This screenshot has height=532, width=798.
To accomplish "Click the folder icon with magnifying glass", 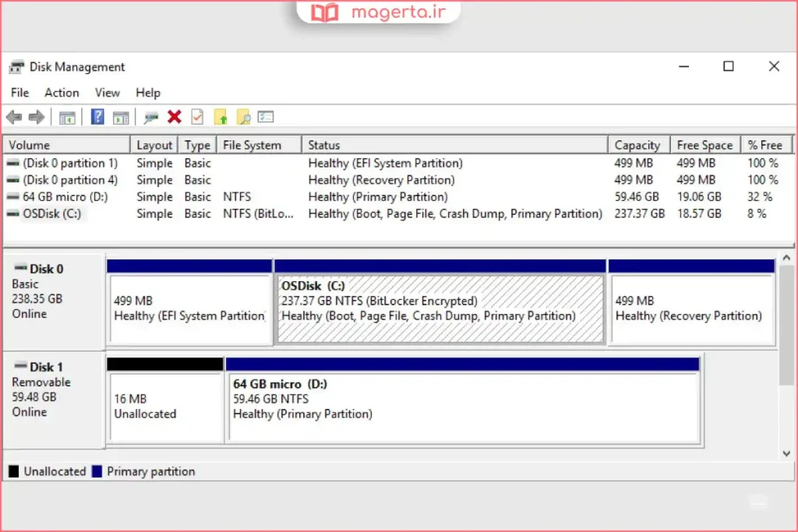I will (x=243, y=117).
